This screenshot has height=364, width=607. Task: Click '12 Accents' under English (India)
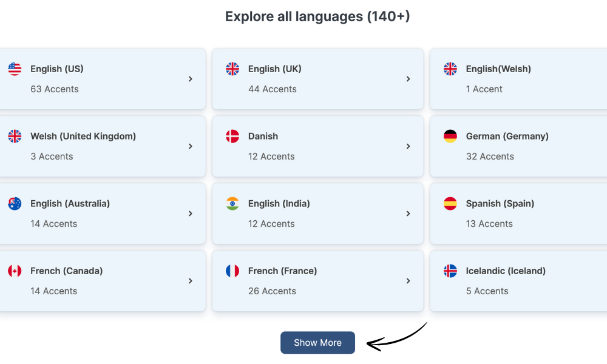coord(271,224)
